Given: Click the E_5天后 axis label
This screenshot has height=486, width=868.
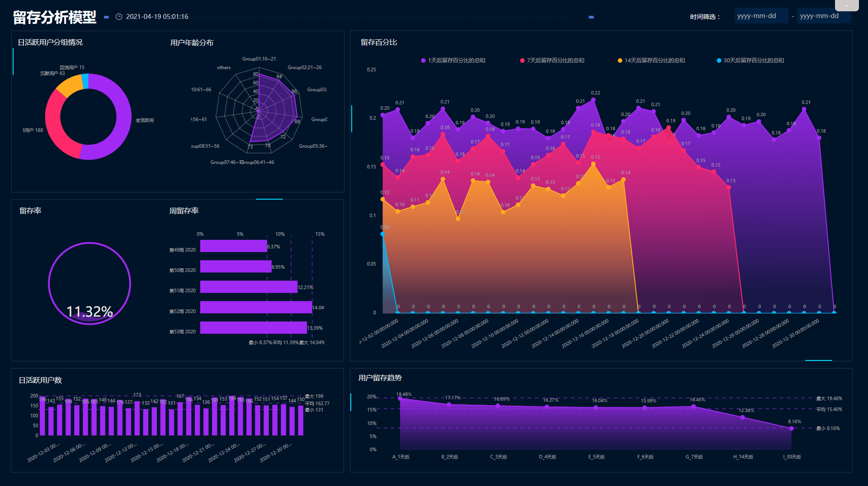Looking at the screenshot, I should click(x=596, y=457).
